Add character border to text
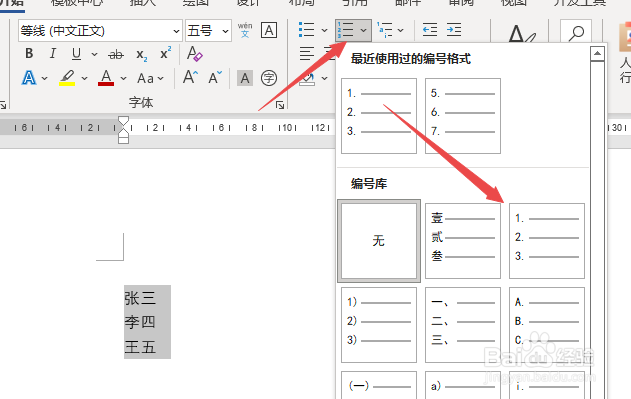631x399 pixels. (x=269, y=30)
